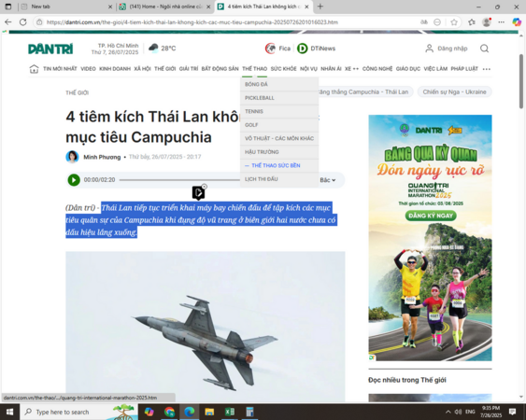The height and width of the screenshot is (420, 526).
Task: View site information lock icon
Action: coord(39,22)
